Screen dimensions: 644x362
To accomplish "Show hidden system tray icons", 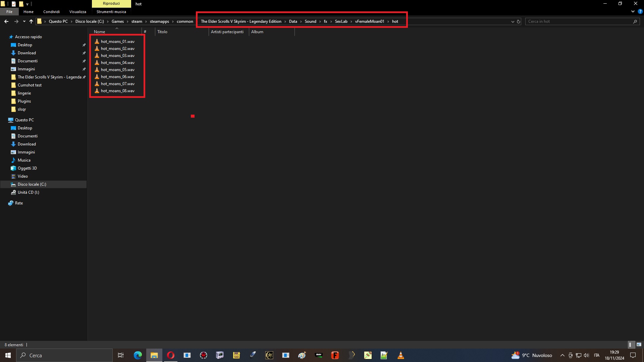I will pyautogui.click(x=562, y=355).
